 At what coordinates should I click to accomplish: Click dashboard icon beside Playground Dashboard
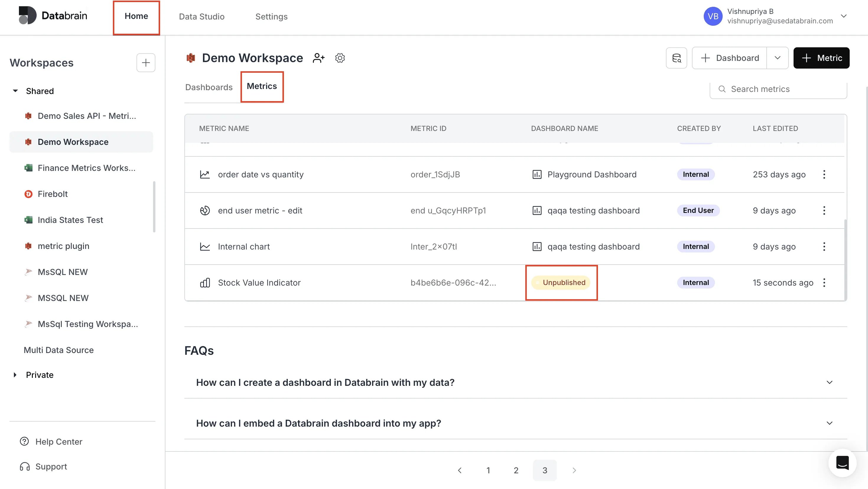(x=537, y=175)
